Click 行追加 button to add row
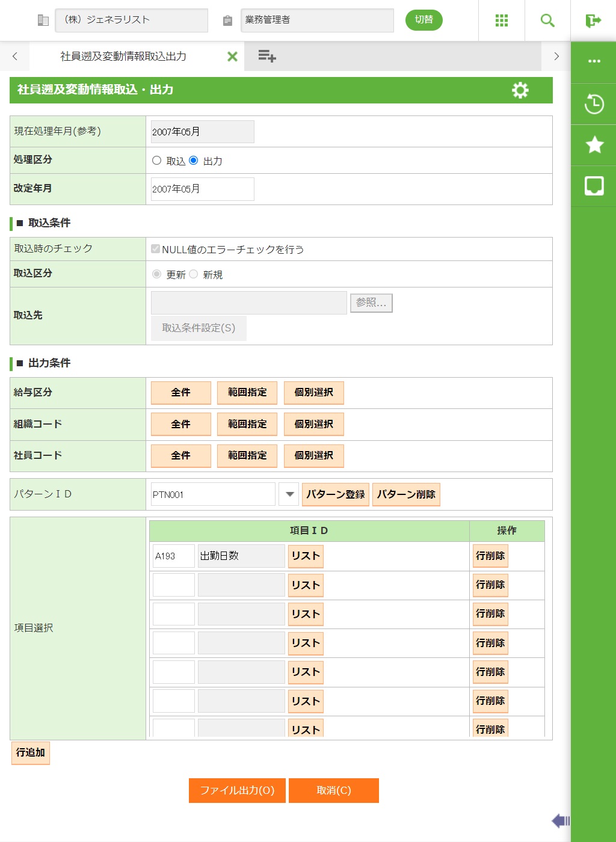Viewport: 616px width, 842px height. (x=31, y=752)
